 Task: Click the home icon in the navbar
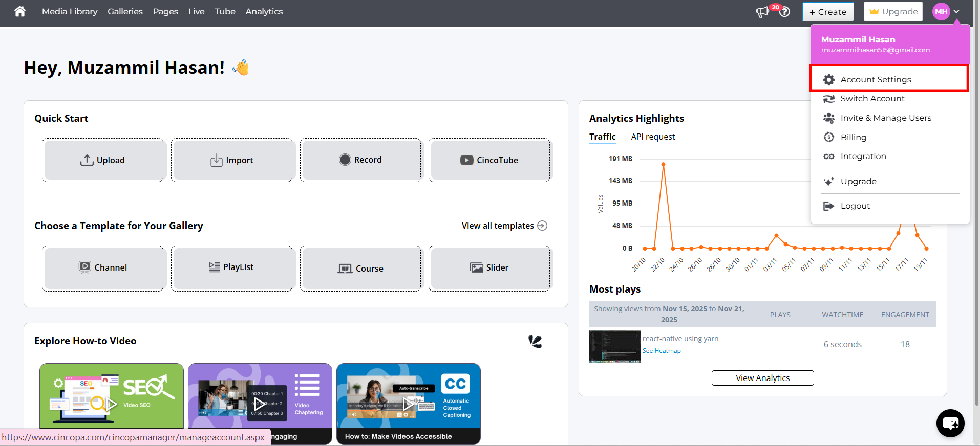(20, 11)
